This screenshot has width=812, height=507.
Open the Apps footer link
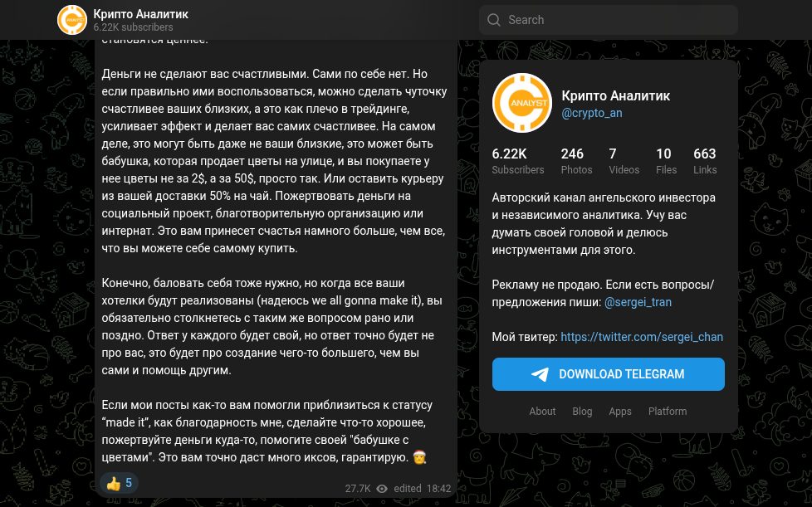(x=620, y=411)
